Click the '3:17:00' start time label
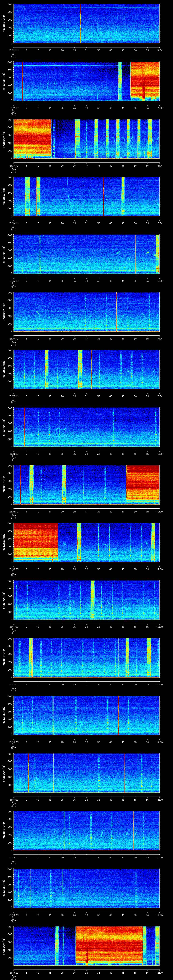The height and width of the screenshot is (980, 173). [x=14, y=972]
